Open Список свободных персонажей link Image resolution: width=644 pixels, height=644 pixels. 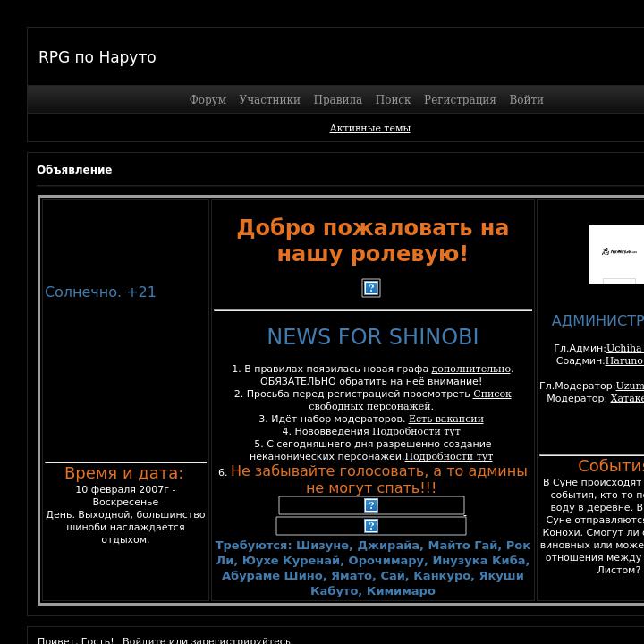411,400
